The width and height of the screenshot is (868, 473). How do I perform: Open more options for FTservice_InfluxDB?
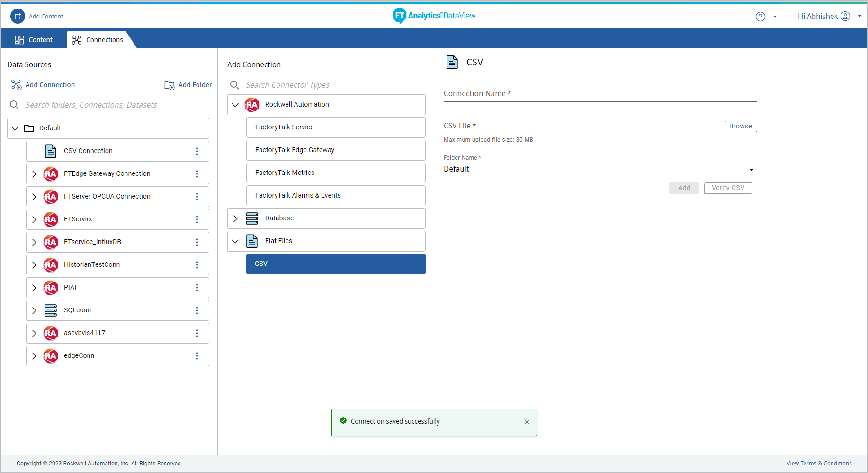(x=197, y=242)
